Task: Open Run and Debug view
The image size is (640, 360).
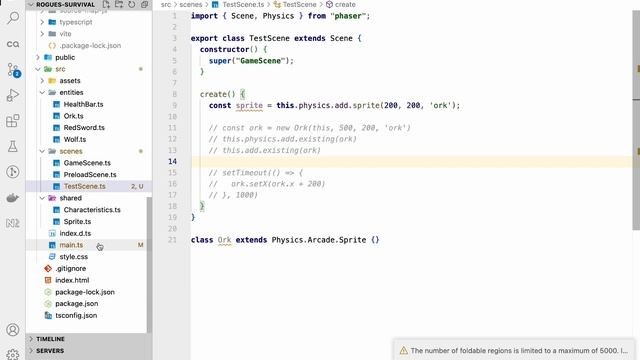Action: coord(13,95)
